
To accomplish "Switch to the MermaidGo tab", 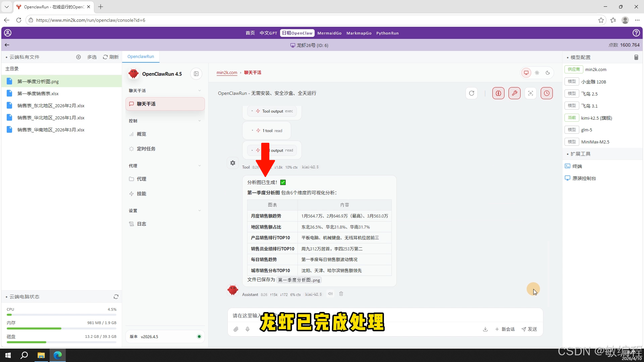I will click(x=329, y=33).
